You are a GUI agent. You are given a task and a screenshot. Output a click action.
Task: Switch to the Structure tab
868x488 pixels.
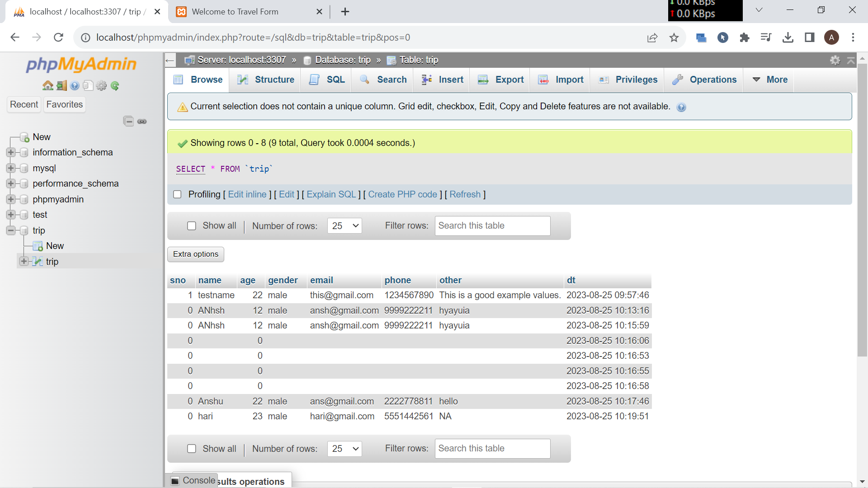point(265,80)
